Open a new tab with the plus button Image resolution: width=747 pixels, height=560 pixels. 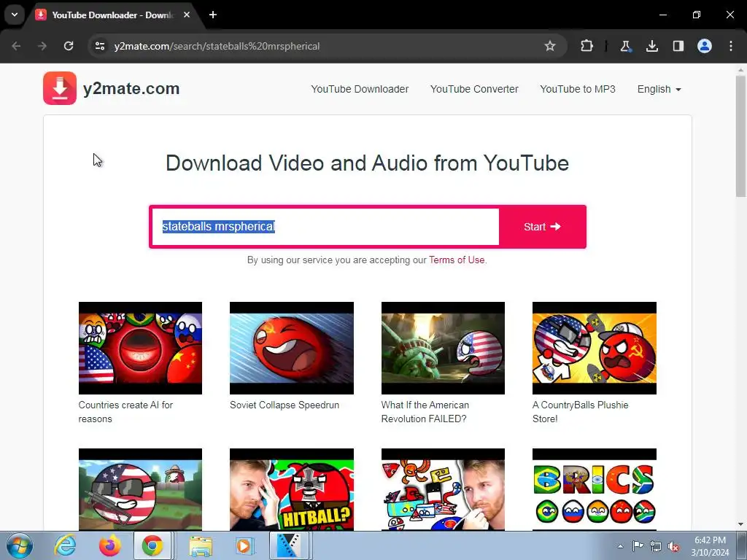point(213,15)
